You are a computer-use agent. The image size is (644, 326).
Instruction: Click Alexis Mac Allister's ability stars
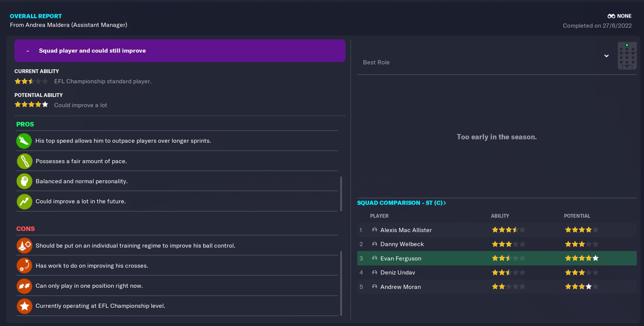(508, 230)
